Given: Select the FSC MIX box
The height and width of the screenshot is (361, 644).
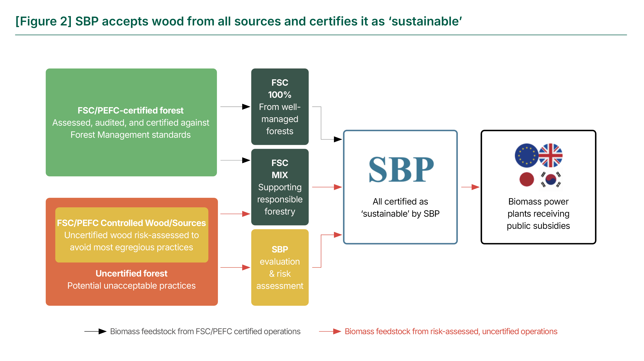Looking at the screenshot, I should (x=280, y=187).
